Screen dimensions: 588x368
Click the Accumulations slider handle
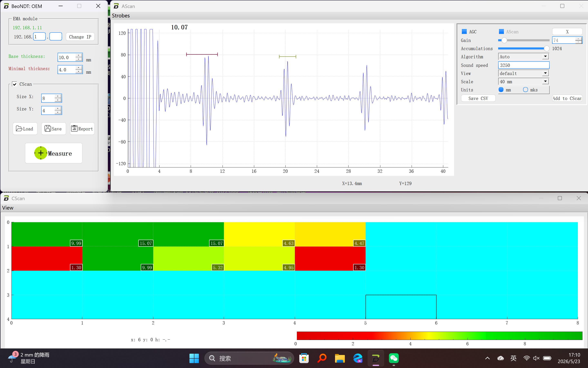[546, 48]
